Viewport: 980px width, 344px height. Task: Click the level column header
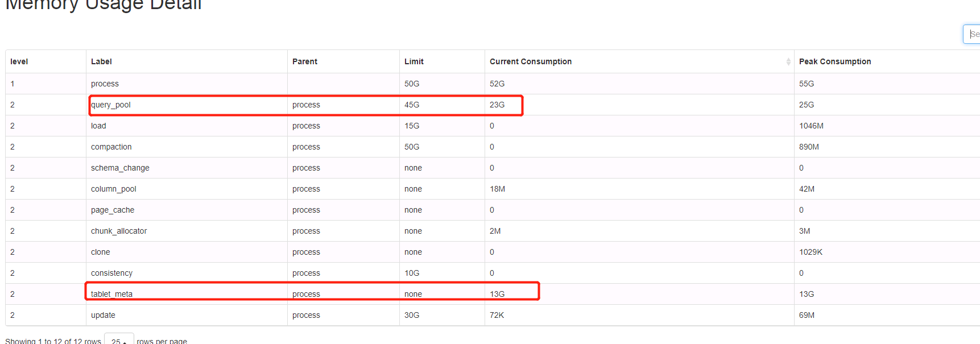[x=19, y=61]
